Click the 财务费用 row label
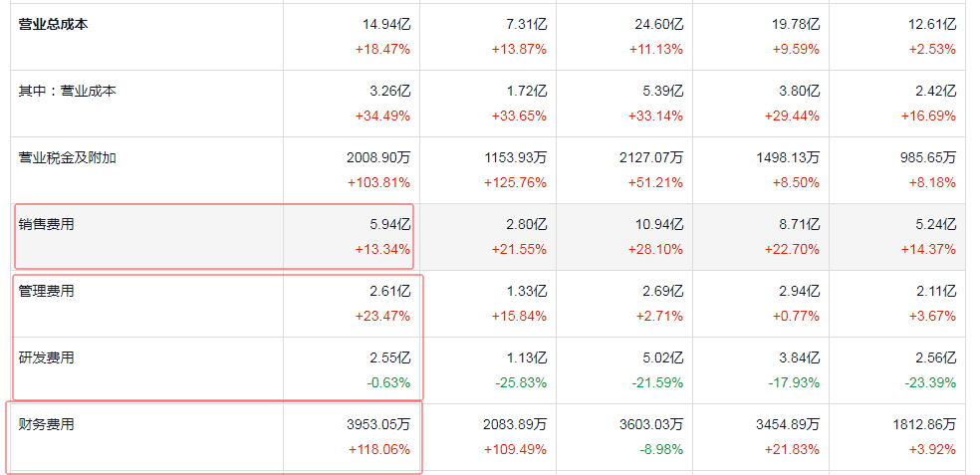Image resolution: width=980 pixels, height=475 pixels. pyautogui.click(x=46, y=424)
